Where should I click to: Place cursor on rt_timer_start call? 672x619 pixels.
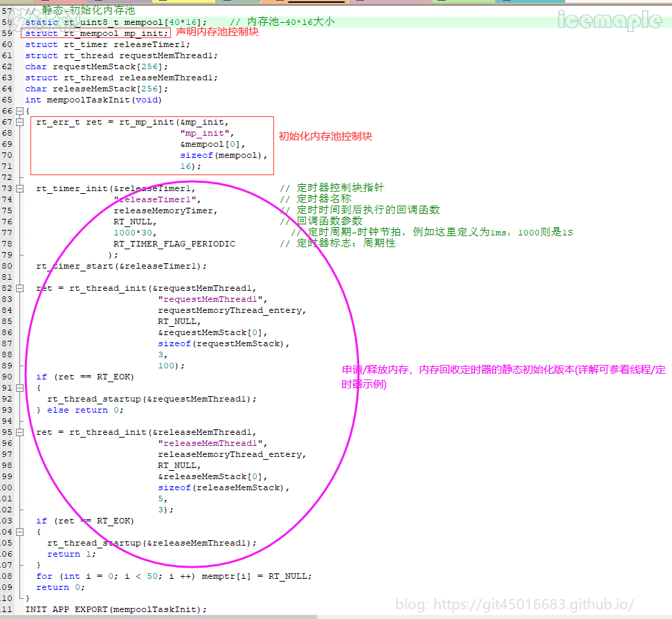(121, 266)
